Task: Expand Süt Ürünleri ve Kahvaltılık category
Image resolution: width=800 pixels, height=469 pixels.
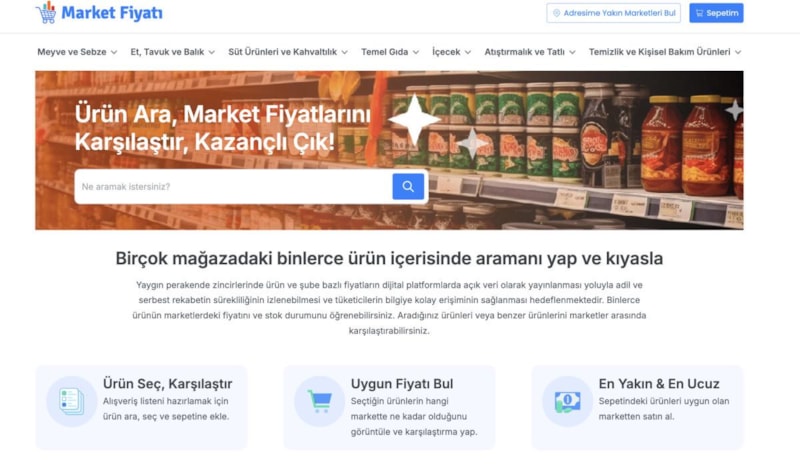Action: 288,52
